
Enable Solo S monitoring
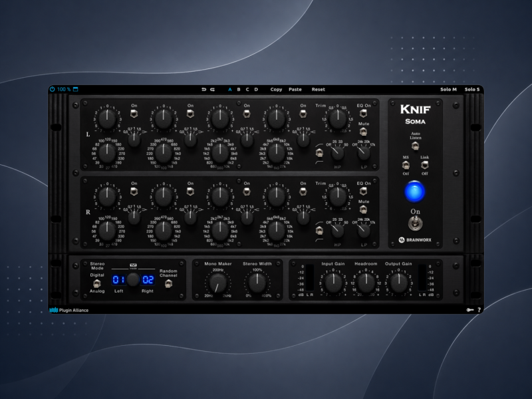pos(472,90)
